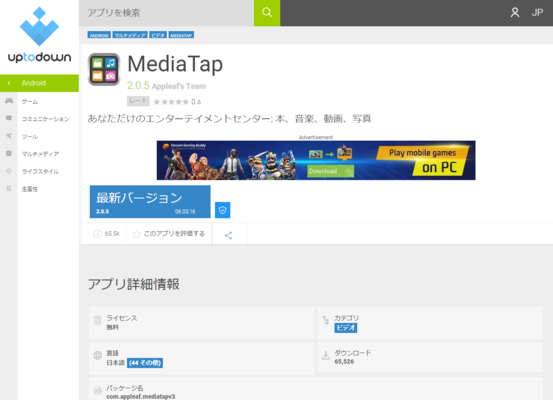
Task: Click the MediaTap title
Action: [x=175, y=64]
